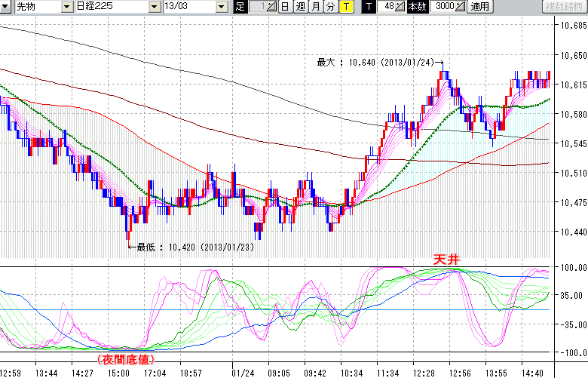Click the 3000 bar count input field
This screenshot has width=588, height=378.
tap(442, 7)
